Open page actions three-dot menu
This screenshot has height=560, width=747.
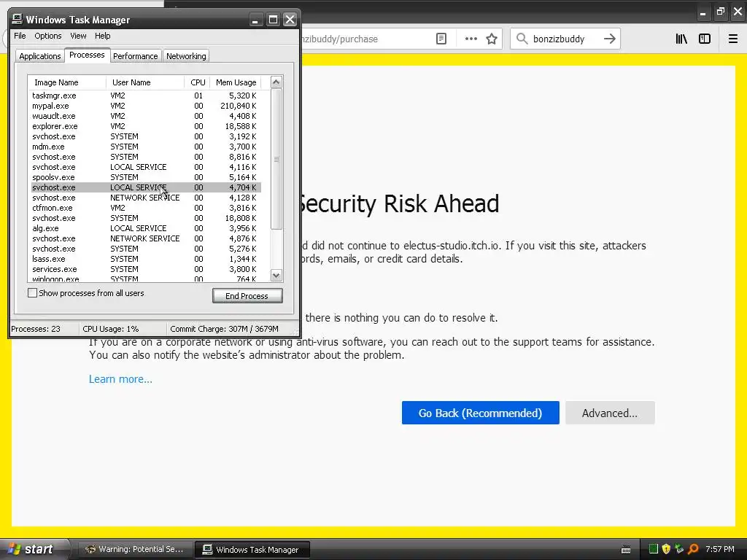tap(471, 39)
